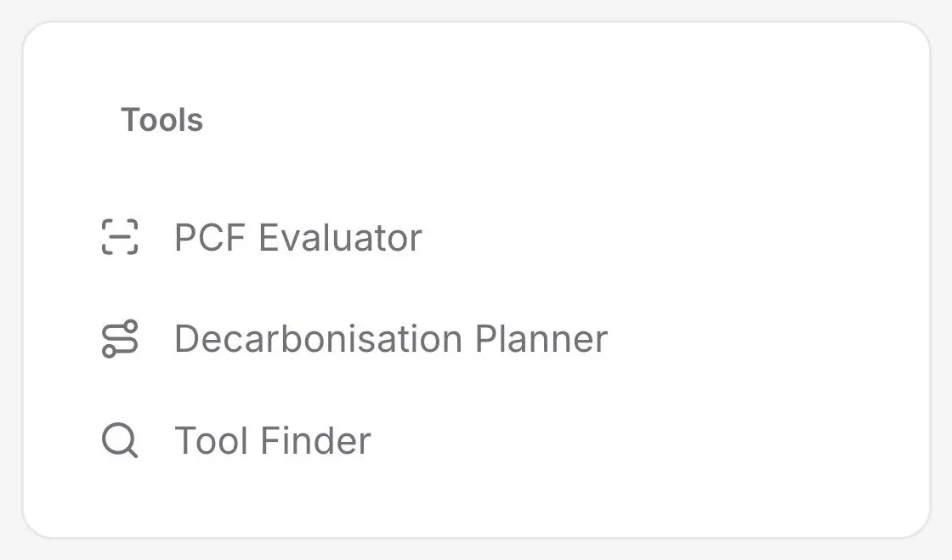Image resolution: width=952 pixels, height=560 pixels.
Task: Choose the last item in the Tools list
Action: (236, 440)
